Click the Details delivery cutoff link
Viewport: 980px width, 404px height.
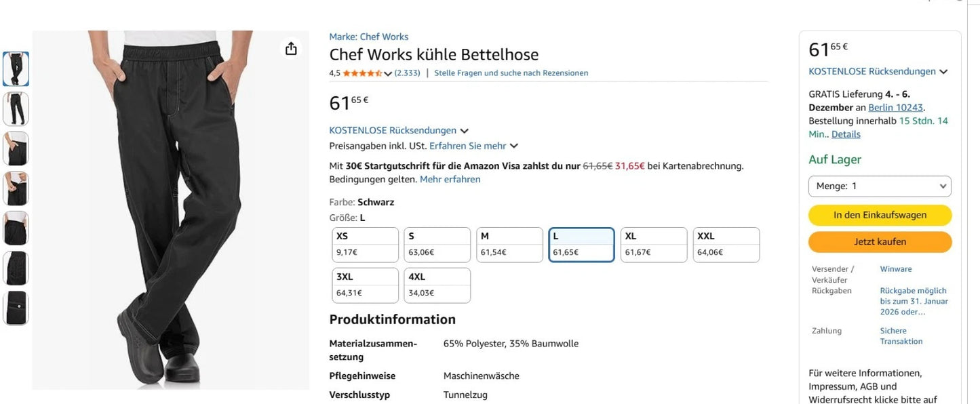click(845, 134)
